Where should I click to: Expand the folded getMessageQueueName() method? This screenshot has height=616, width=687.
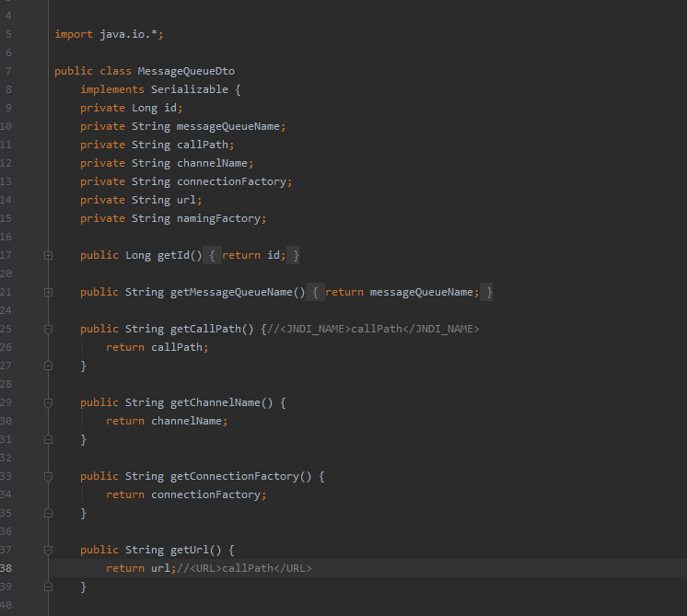pyautogui.click(x=49, y=292)
